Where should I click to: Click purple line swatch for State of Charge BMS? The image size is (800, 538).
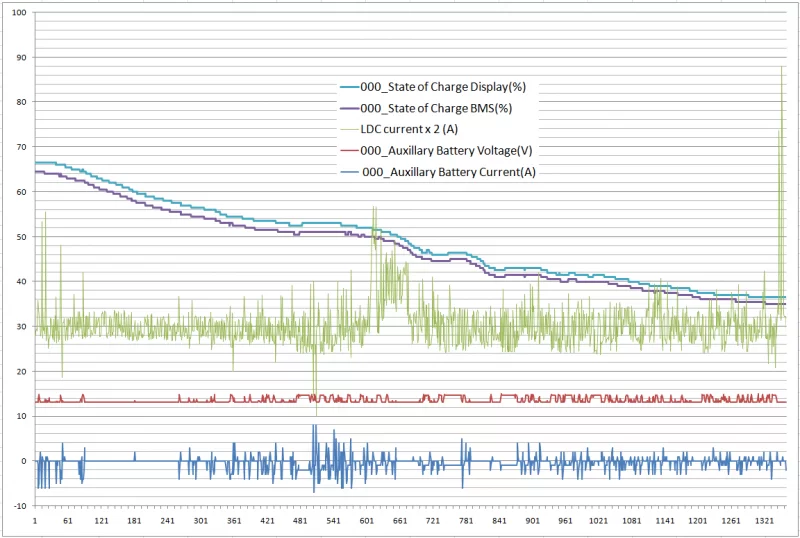[348, 108]
